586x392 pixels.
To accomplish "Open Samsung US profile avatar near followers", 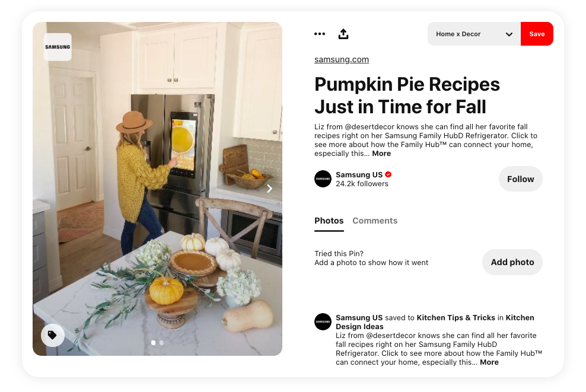I will pyautogui.click(x=323, y=179).
